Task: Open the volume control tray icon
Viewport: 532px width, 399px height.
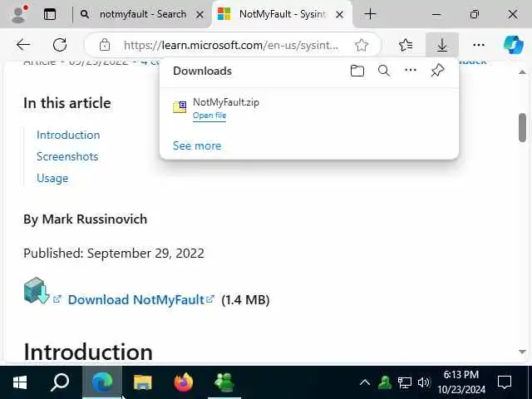Action: point(423,382)
